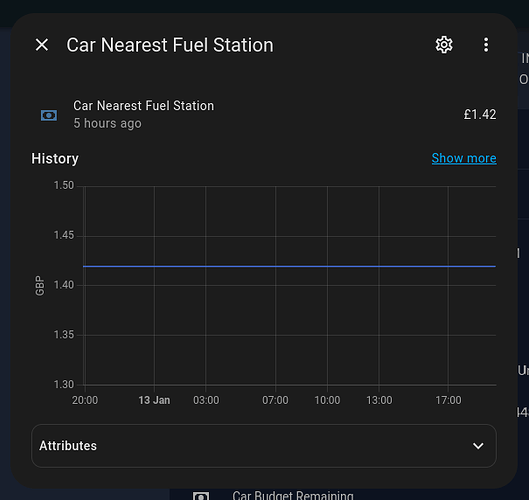529x500 pixels.
Task: Click the blue cash icon beside entity name
Action: 49,115
